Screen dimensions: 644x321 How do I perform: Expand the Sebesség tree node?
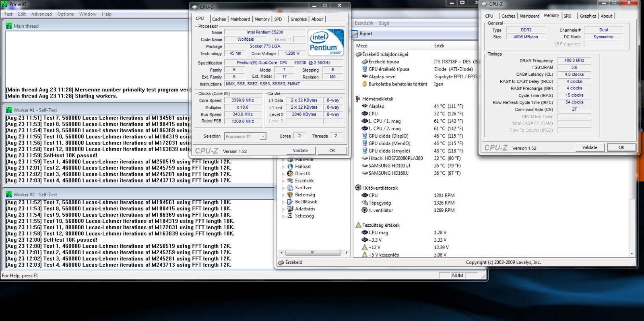click(x=283, y=216)
